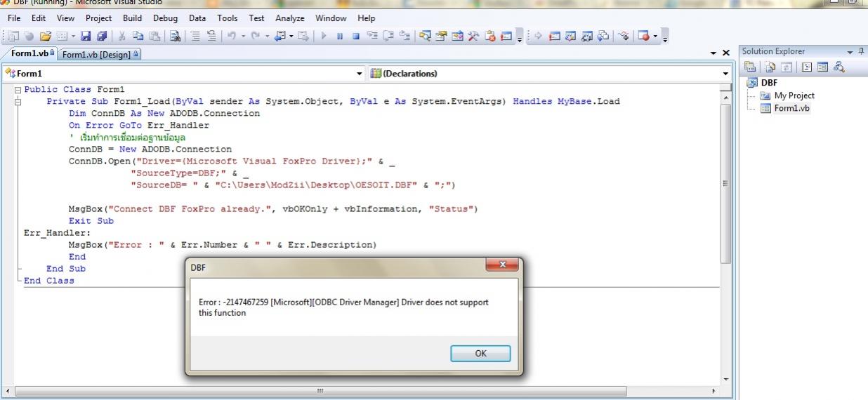Open the Help menu
The image size is (868, 400).
(367, 18)
